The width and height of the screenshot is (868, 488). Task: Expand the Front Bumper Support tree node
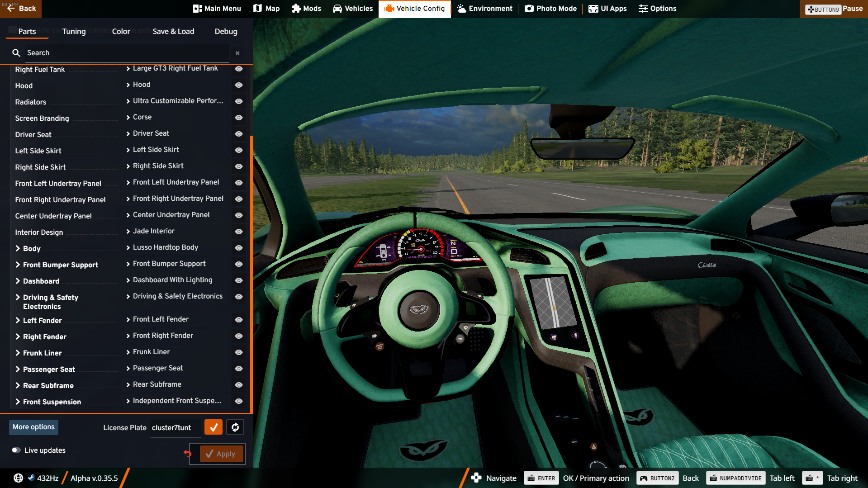coord(18,265)
